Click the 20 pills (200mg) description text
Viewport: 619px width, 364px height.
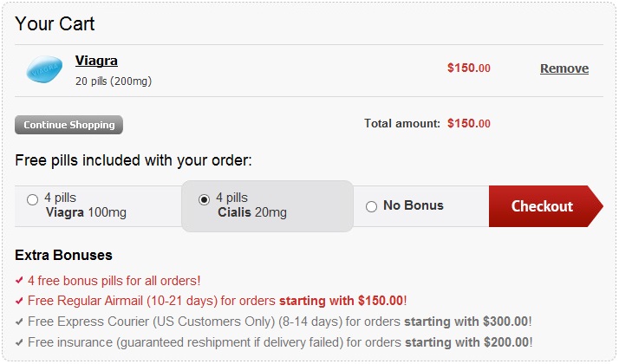pos(114,81)
